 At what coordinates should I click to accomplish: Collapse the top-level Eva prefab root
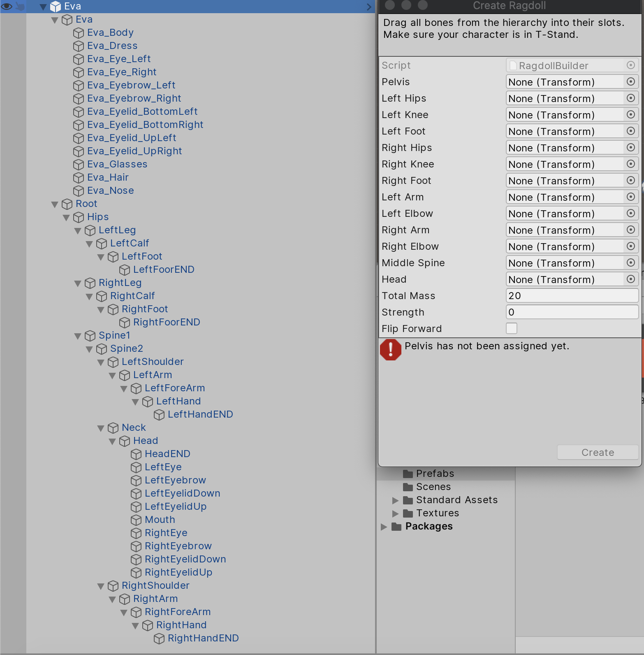click(43, 7)
